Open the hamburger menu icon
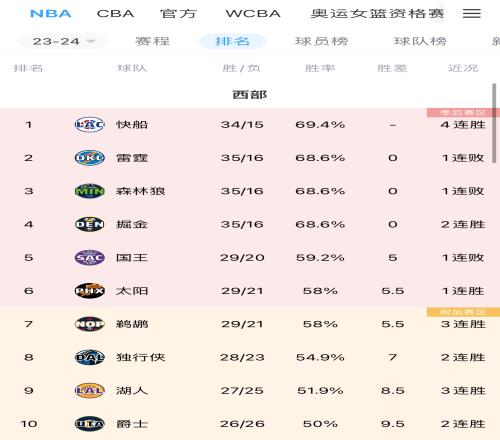 coord(472,13)
